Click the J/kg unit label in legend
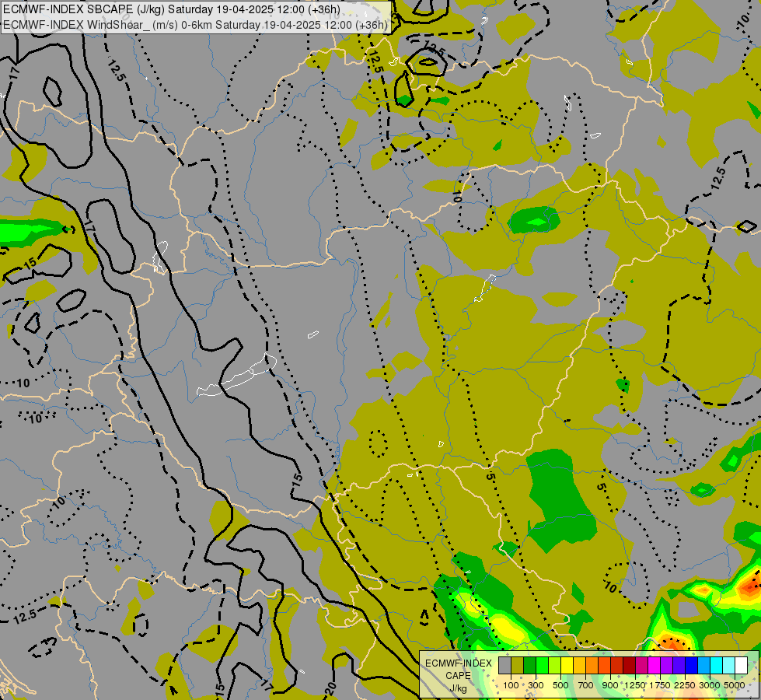The height and width of the screenshot is (700, 761). (459, 688)
